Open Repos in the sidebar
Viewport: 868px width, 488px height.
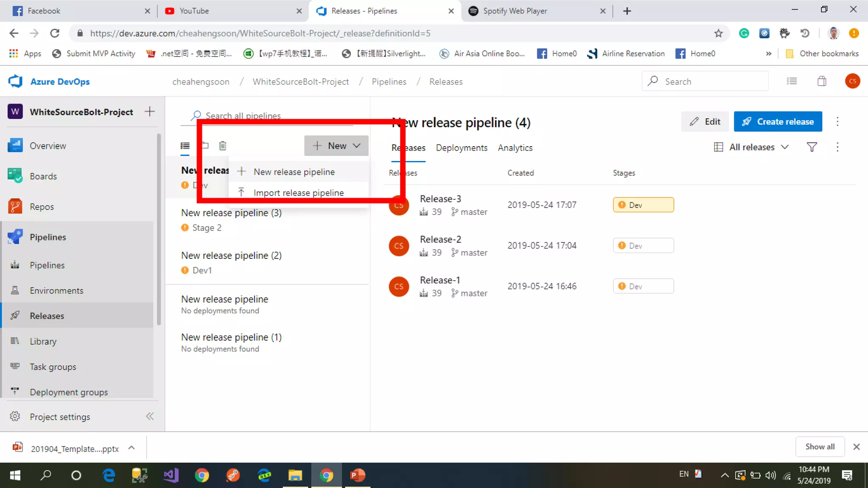(x=42, y=207)
